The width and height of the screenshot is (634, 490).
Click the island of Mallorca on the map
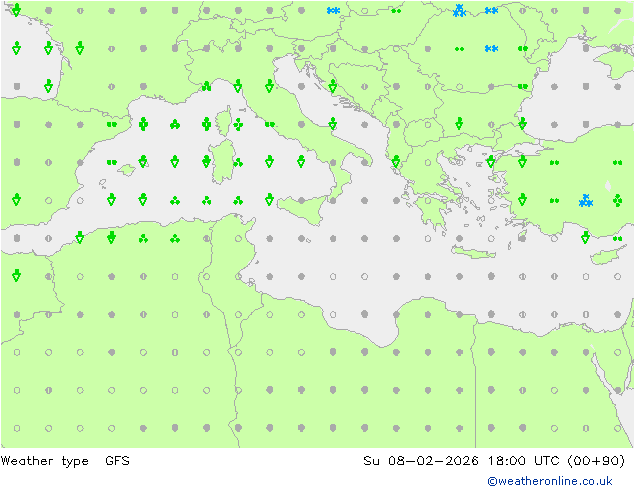[127, 170]
